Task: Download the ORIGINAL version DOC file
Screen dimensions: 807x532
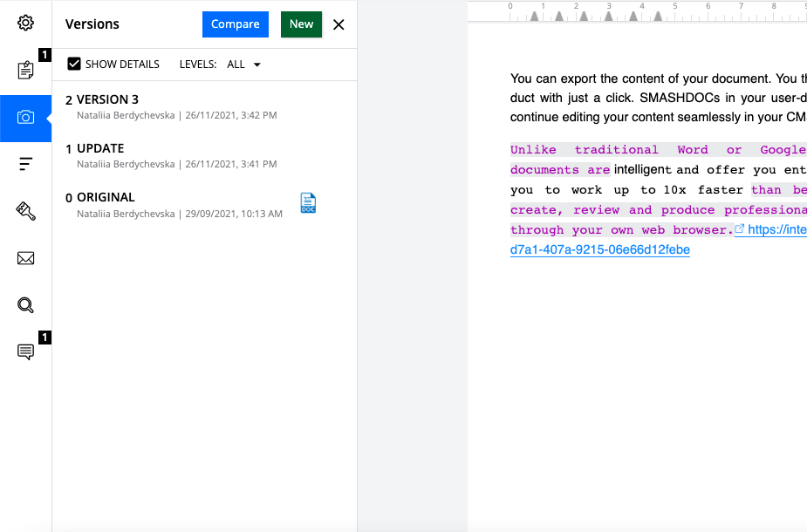Action: [x=308, y=202]
